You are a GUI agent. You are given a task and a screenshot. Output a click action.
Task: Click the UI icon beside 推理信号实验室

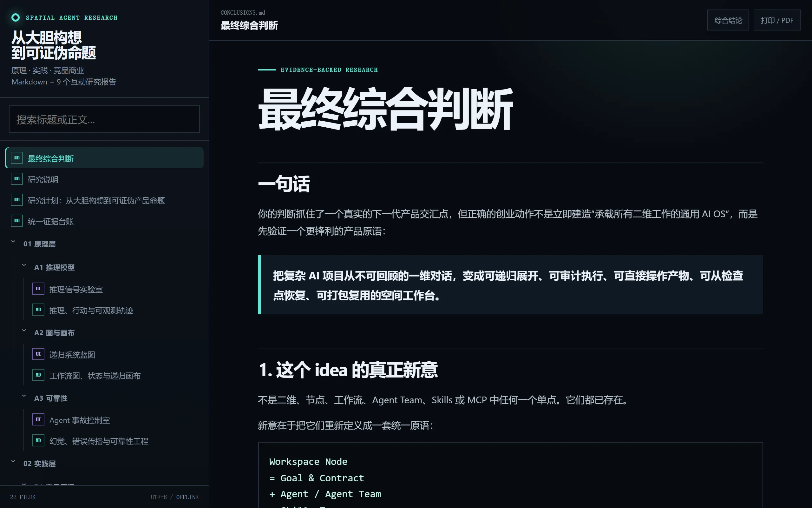tap(38, 289)
